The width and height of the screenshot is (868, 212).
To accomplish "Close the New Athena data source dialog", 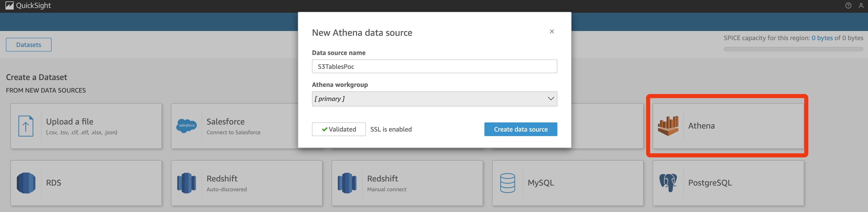I will point(552,31).
